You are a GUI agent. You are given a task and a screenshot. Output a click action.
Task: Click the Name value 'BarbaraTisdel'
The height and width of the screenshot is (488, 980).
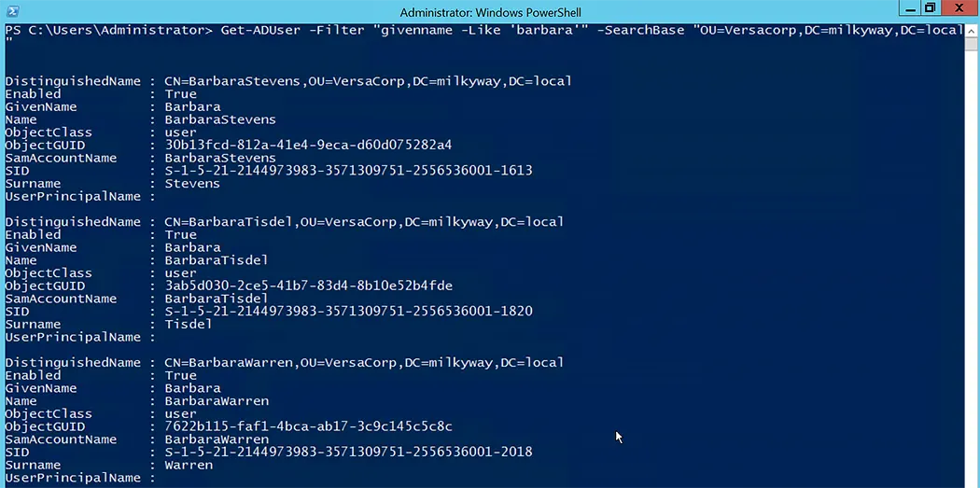click(217, 260)
